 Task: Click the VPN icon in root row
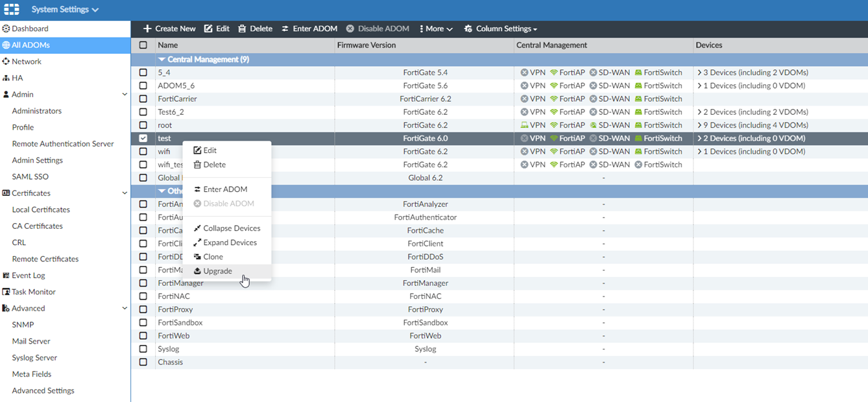524,125
